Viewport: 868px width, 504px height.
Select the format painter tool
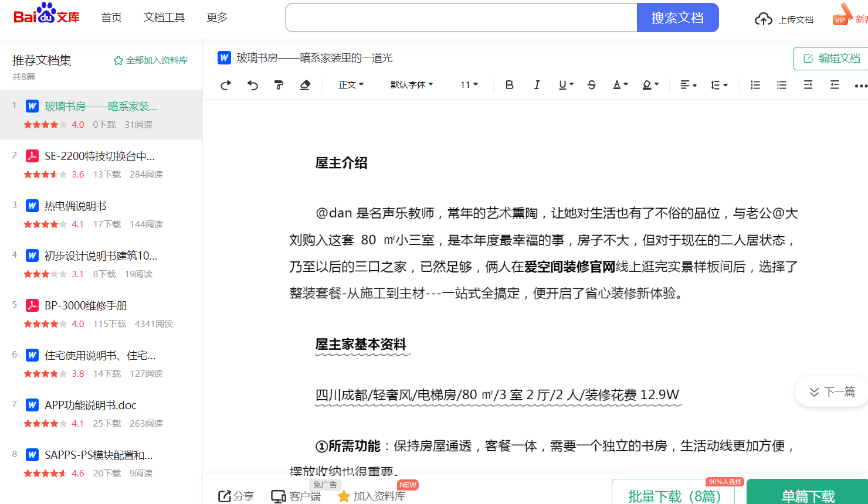(x=278, y=85)
